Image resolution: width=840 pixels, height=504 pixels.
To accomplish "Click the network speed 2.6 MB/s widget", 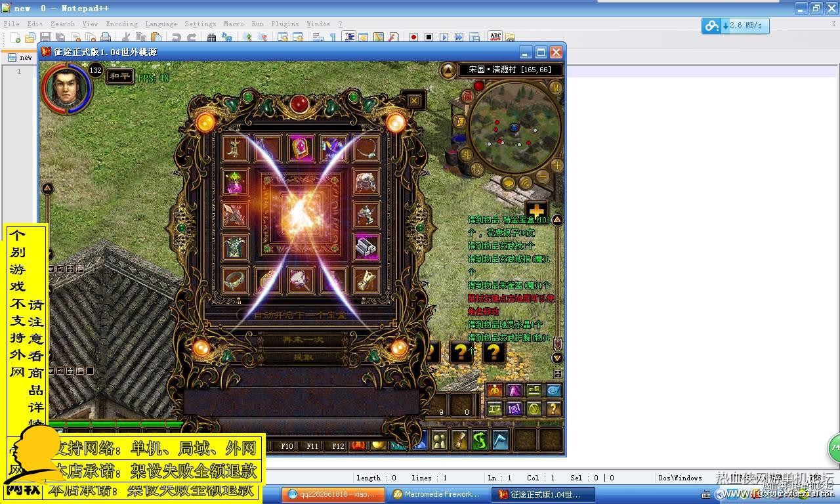I will pos(735,26).
